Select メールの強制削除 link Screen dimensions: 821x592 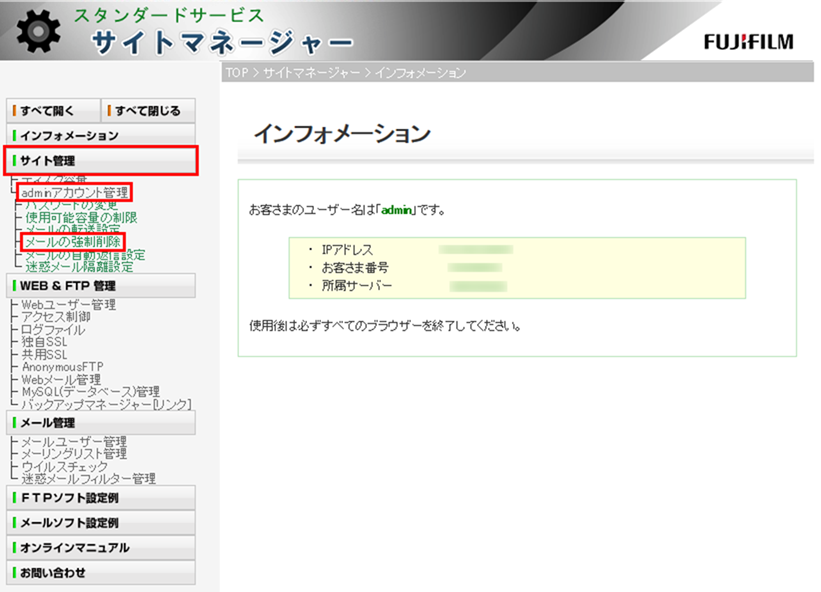coord(72,242)
